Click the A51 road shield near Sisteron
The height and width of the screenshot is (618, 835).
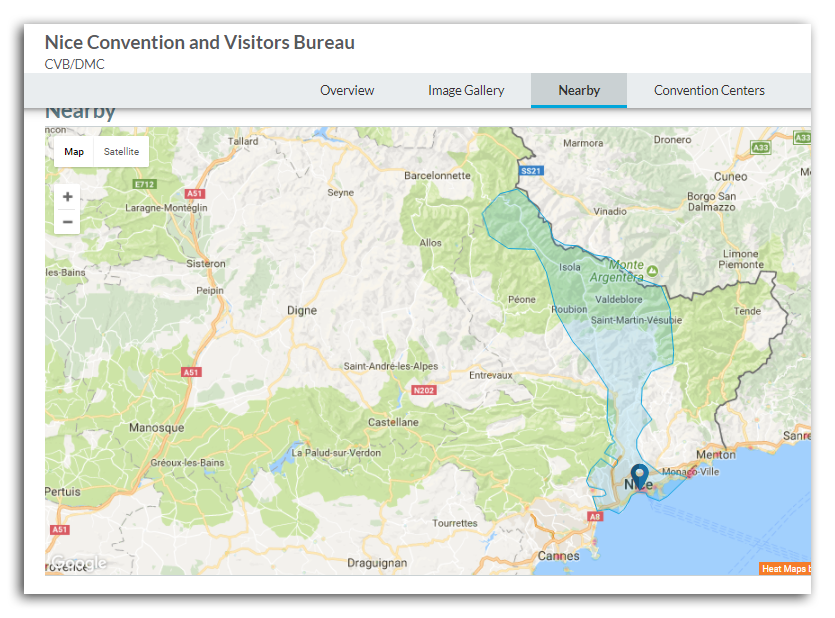(x=193, y=193)
